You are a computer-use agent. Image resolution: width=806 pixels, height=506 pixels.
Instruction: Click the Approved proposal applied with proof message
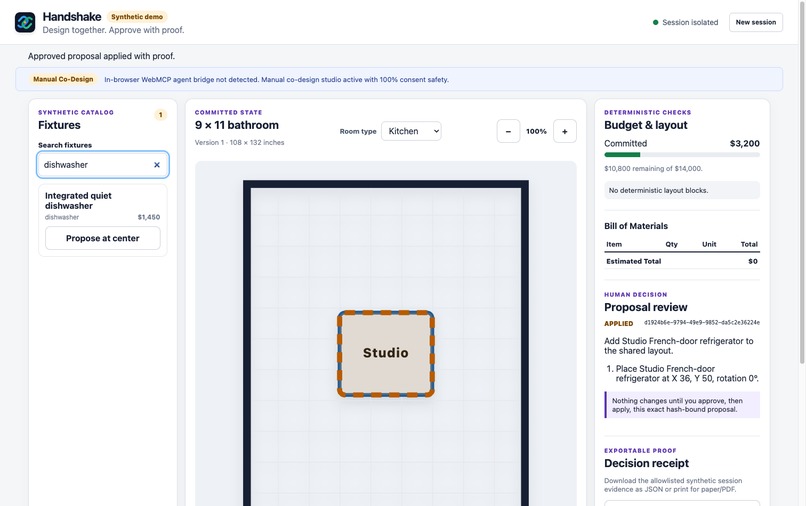[x=101, y=56]
